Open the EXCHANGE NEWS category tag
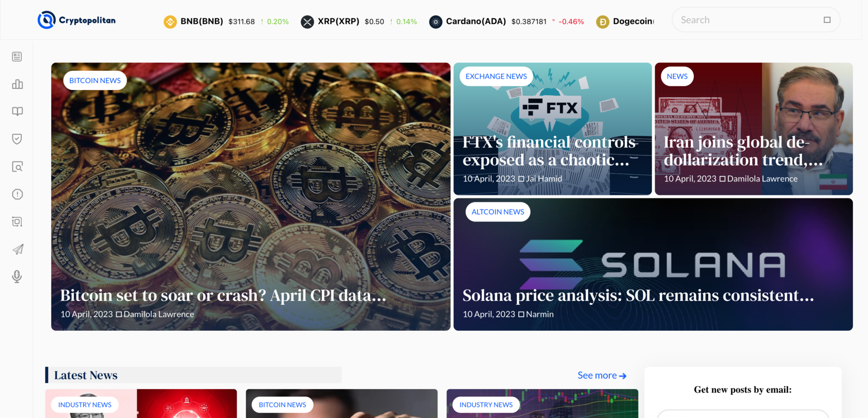Viewport: 868px width, 418px height. 496,76
